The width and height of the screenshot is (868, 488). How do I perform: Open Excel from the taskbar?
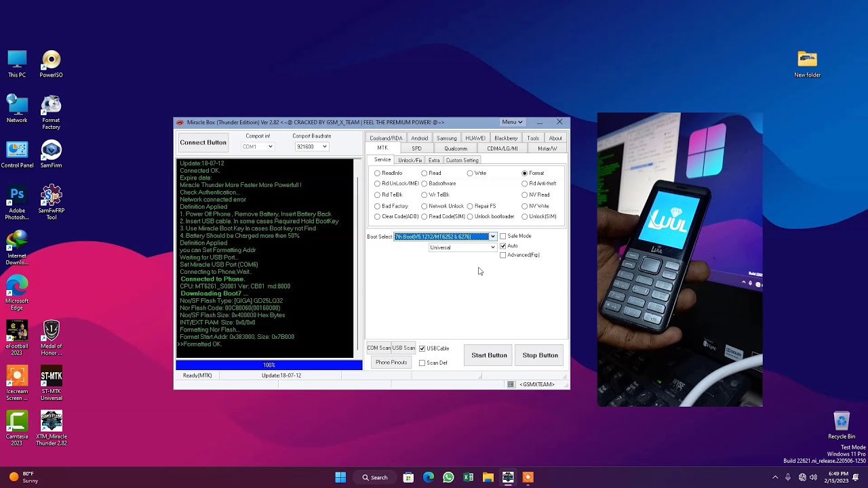(x=468, y=477)
